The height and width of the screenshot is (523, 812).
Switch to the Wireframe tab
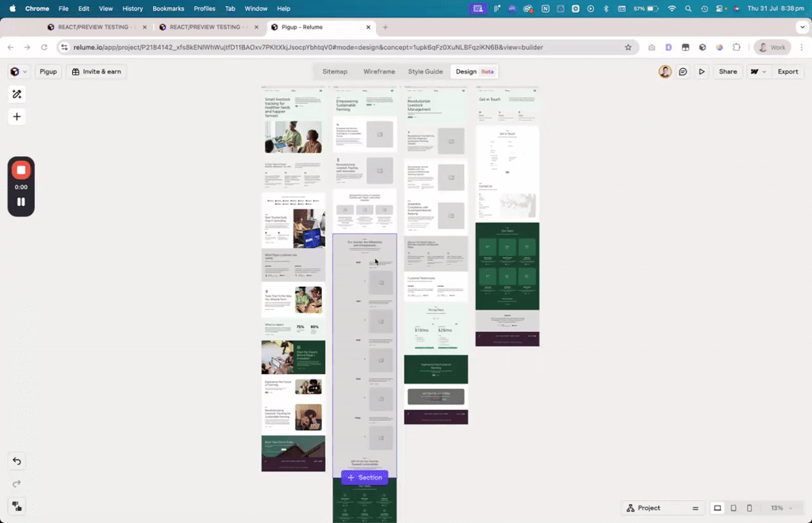[379, 71]
